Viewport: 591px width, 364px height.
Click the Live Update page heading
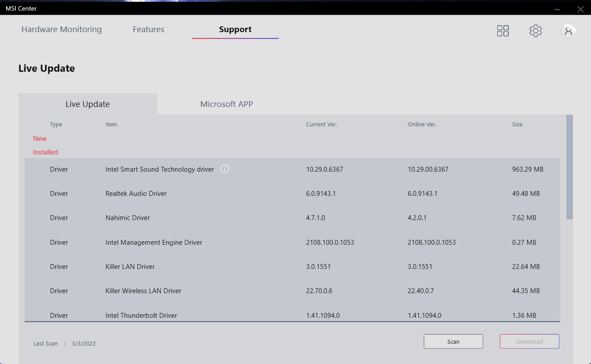click(x=47, y=68)
